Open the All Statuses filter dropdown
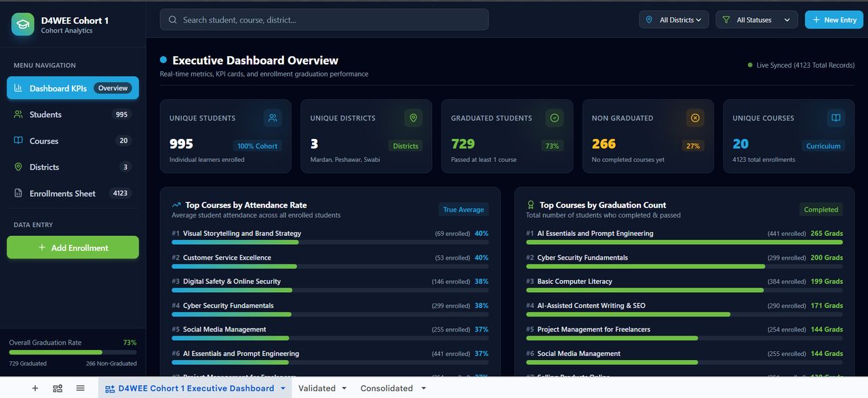Viewport: 868px width, 398px height. (757, 20)
